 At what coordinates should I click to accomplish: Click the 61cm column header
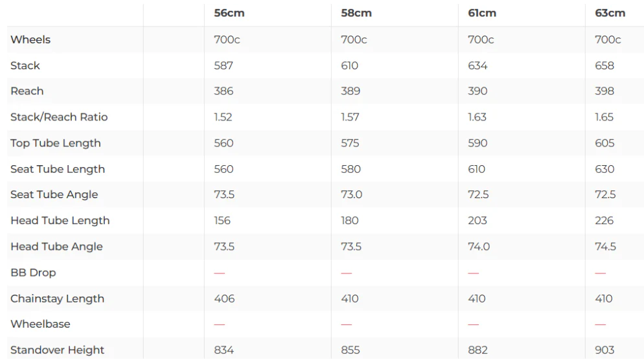click(482, 13)
